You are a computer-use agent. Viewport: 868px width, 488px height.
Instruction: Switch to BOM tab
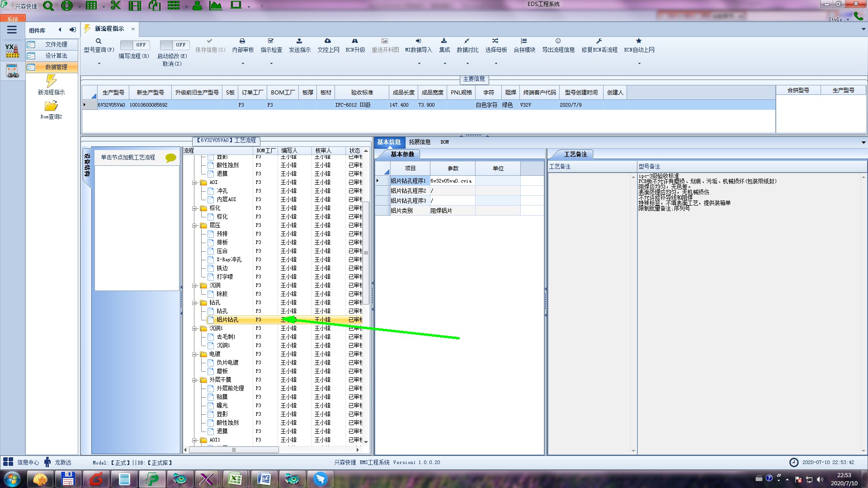pyautogui.click(x=444, y=142)
